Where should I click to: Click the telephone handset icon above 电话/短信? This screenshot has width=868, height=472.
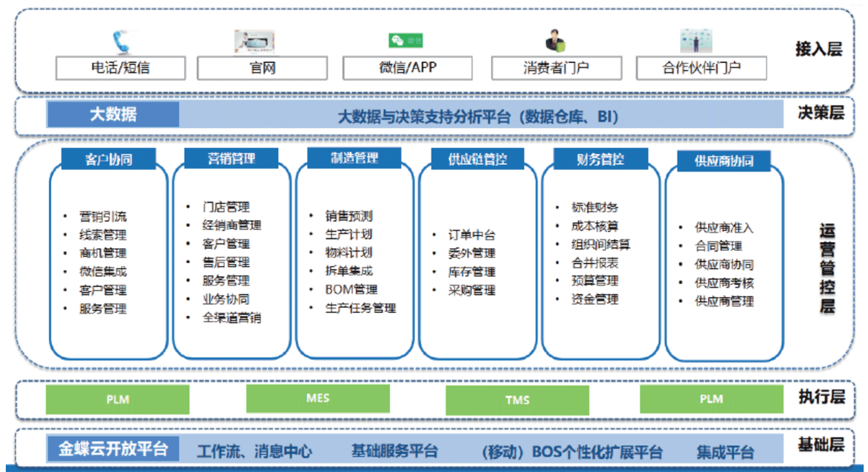120,42
